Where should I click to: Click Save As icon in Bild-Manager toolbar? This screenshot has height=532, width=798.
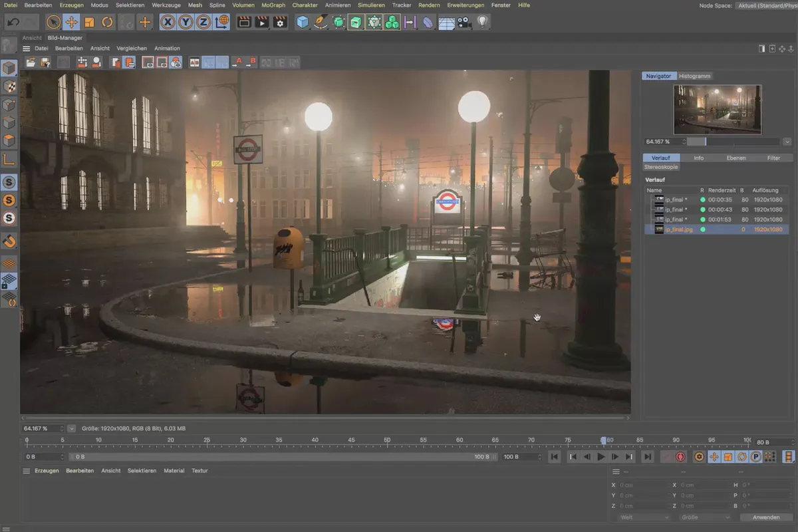(45, 62)
